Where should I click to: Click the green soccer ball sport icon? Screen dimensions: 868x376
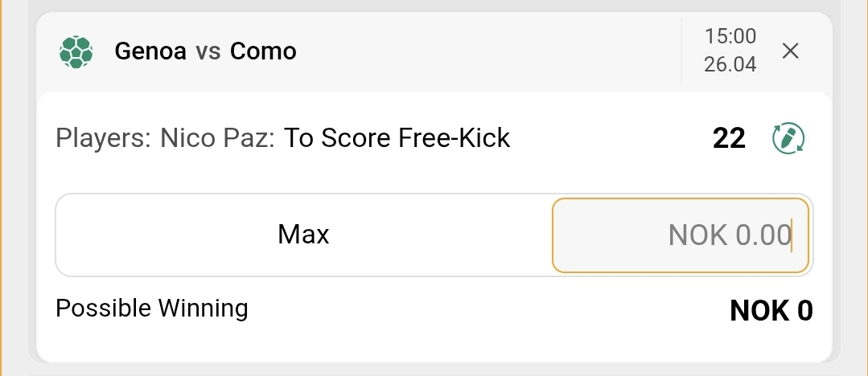point(76,52)
